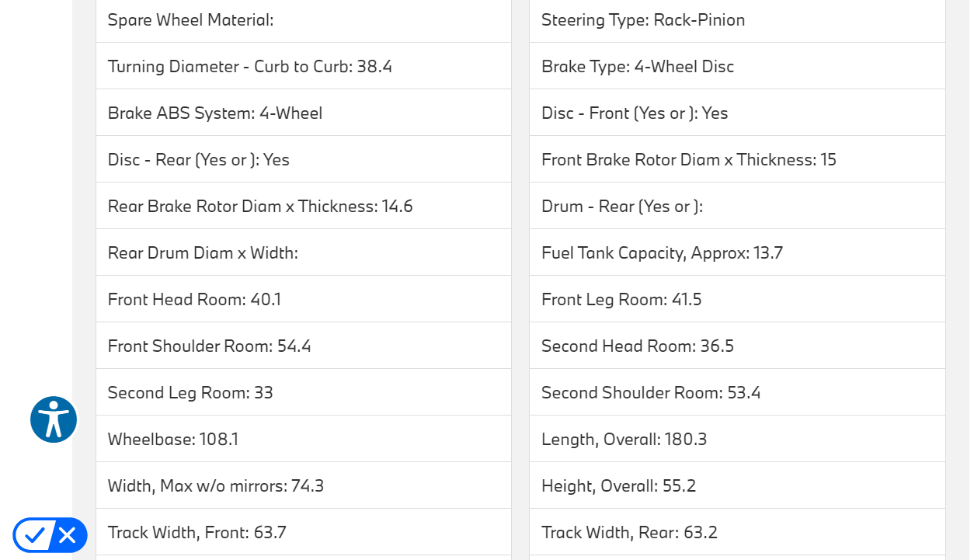Select the Fuel Tank Capacity cell
The width and height of the screenshot is (974, 560).
pos(662,253)
